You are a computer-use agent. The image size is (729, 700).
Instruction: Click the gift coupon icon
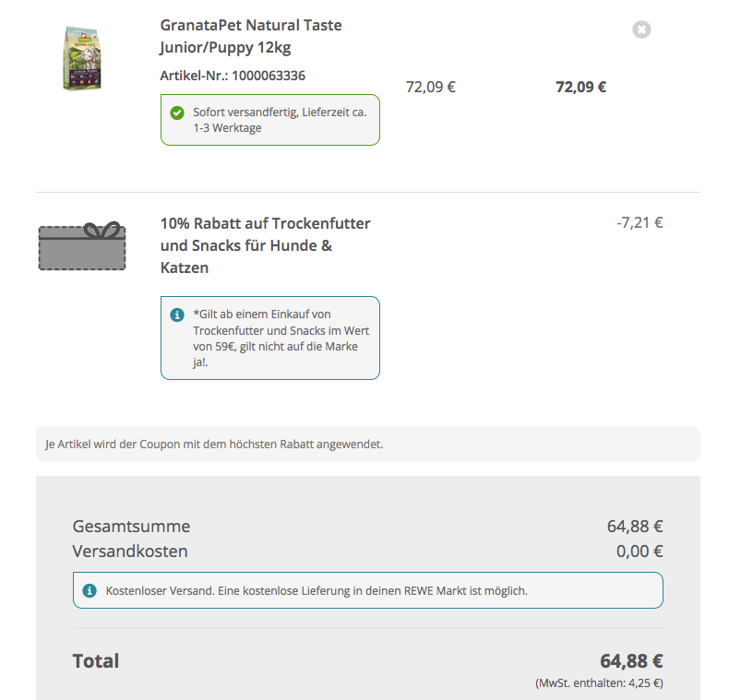[x=82, y=246]
